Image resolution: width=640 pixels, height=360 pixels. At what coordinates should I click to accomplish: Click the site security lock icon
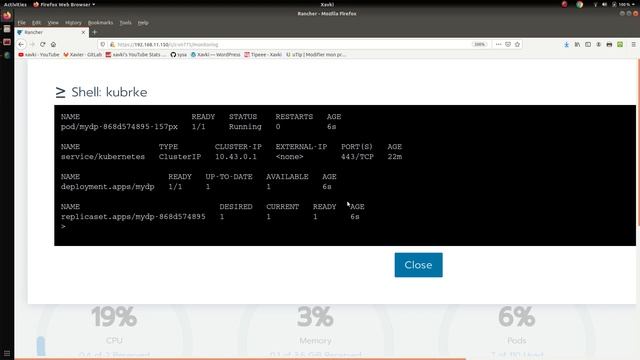pyautogui.click(x=112, y=44)
